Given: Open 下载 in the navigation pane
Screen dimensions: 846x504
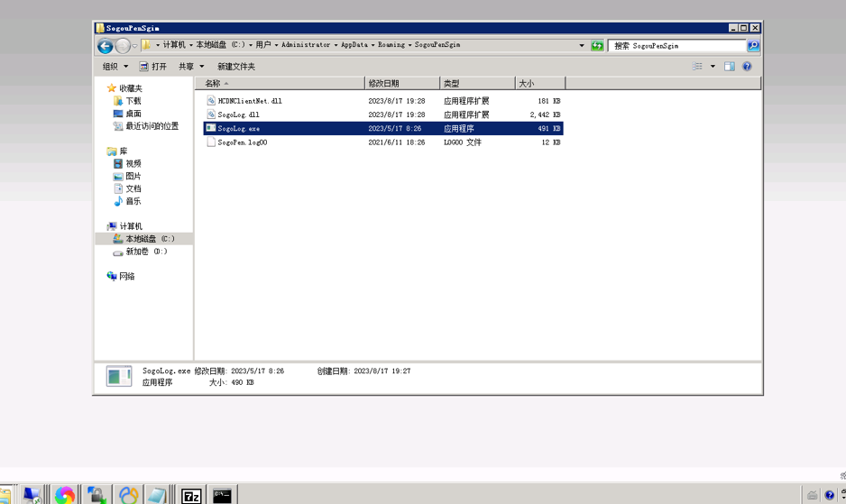Looking at the screenshot, I should (127, 101).
